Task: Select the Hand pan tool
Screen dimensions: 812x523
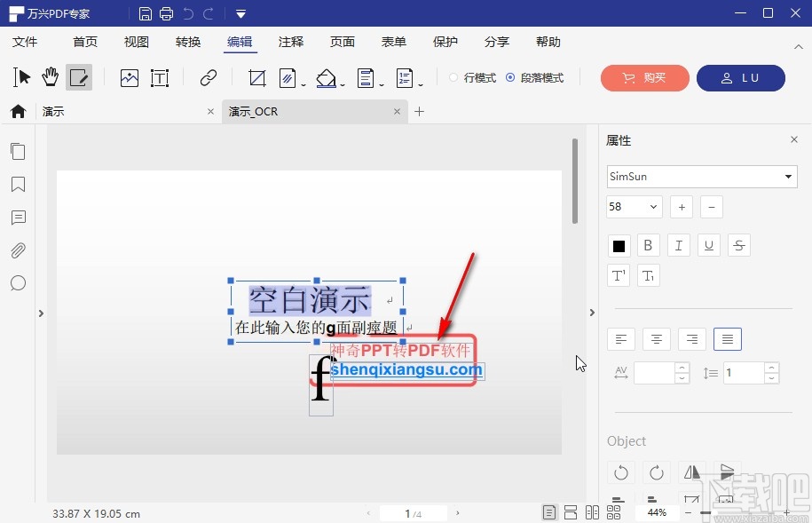Action: (x=51, y=77)
